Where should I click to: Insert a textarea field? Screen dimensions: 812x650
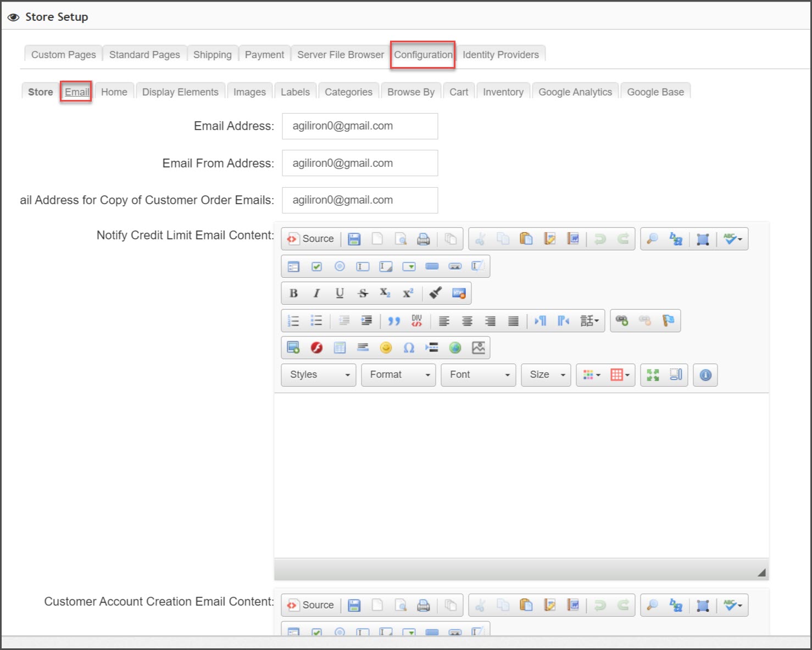[x=386, y=266]
